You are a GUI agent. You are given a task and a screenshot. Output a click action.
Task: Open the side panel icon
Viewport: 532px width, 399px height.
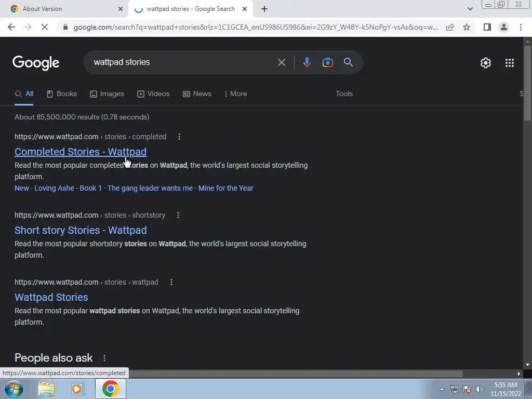[x=487, y=27]
